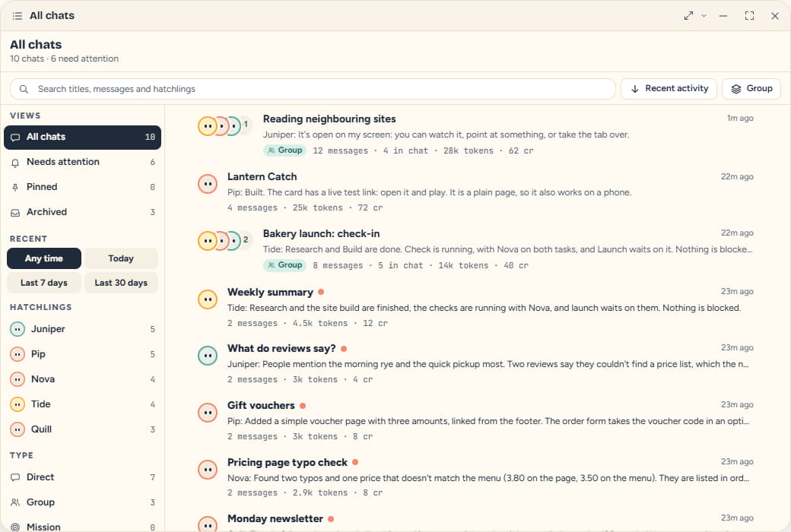Click '4 messages · 25k tokens · 72 cr' text
This screenshot has height=532, width=791.
click(x=305, y=207)
